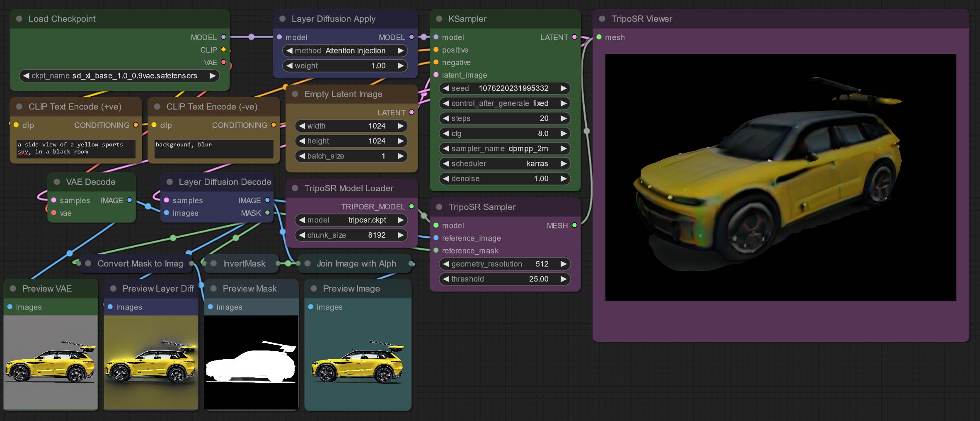
Task: Collapse the Empty Latent Image node dot
Action: [295, 94]
